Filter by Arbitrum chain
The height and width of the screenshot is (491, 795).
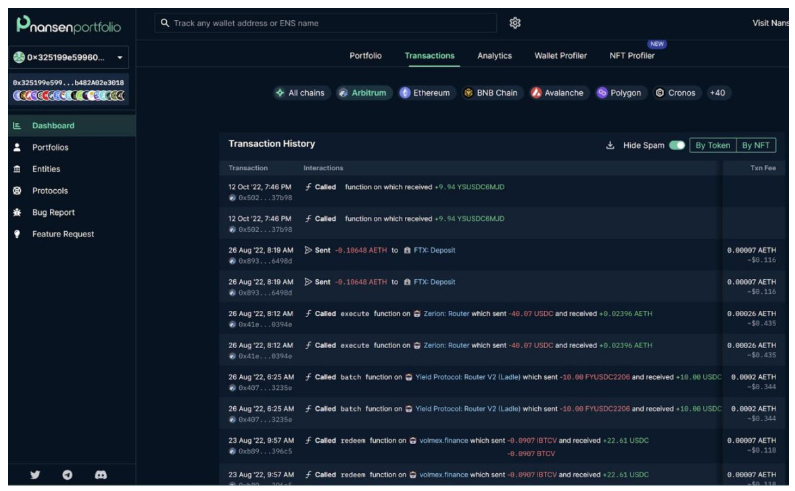pyautogui.click(x=364, y=93)
